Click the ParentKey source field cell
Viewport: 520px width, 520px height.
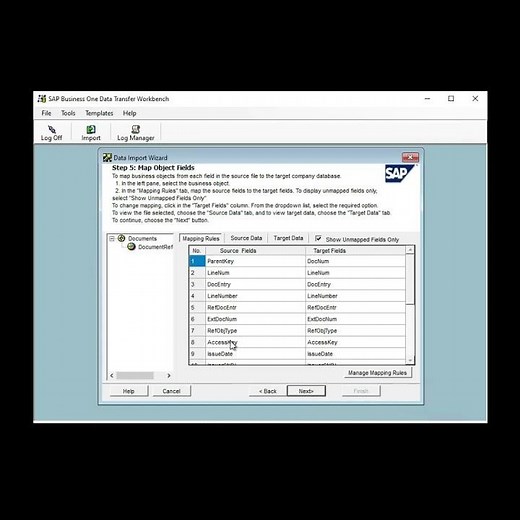coord(255,261)
